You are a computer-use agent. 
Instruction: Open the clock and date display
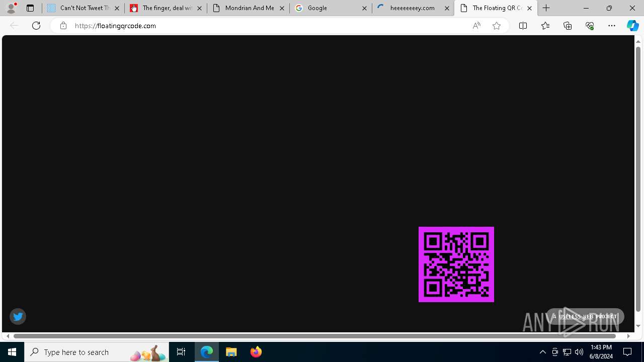pyautogui.click(x=601, y=352)
